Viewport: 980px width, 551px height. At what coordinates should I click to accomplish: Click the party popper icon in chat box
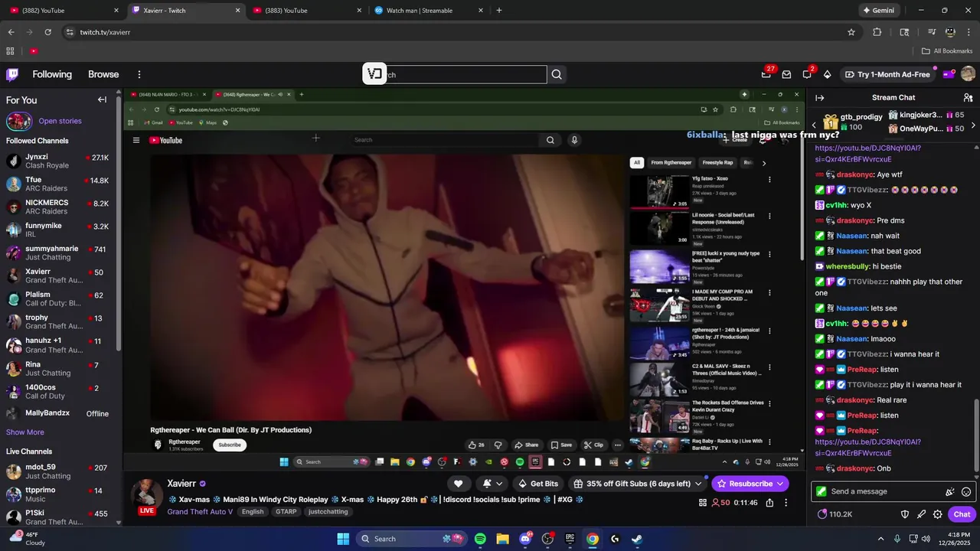tap(950, 492)
